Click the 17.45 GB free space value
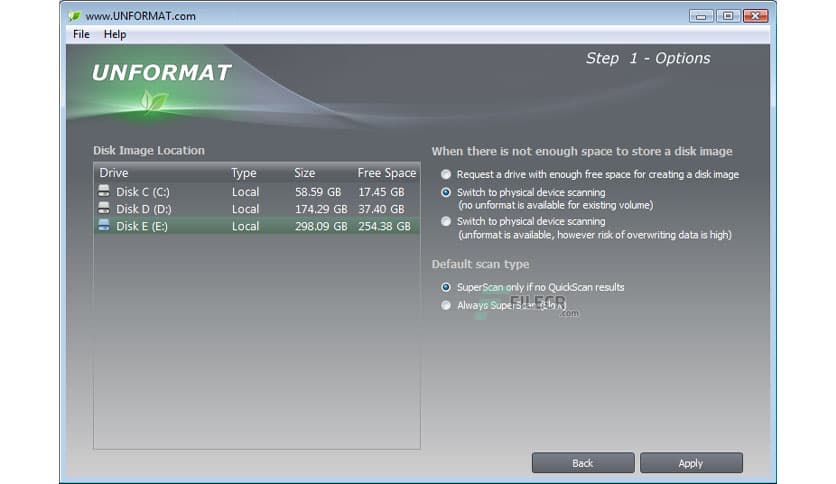Screen dimensions: 836x484 (381, 192)
